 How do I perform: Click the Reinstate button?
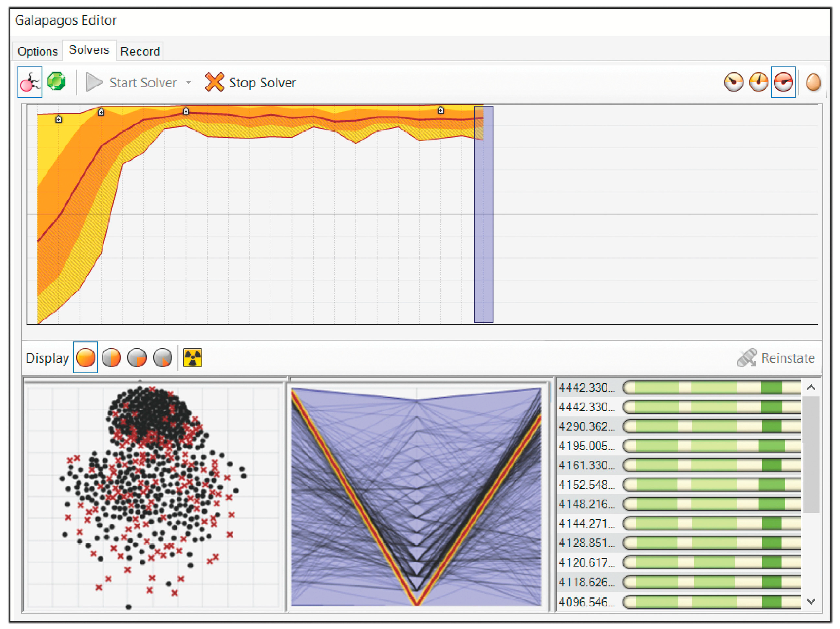(776, 358)
